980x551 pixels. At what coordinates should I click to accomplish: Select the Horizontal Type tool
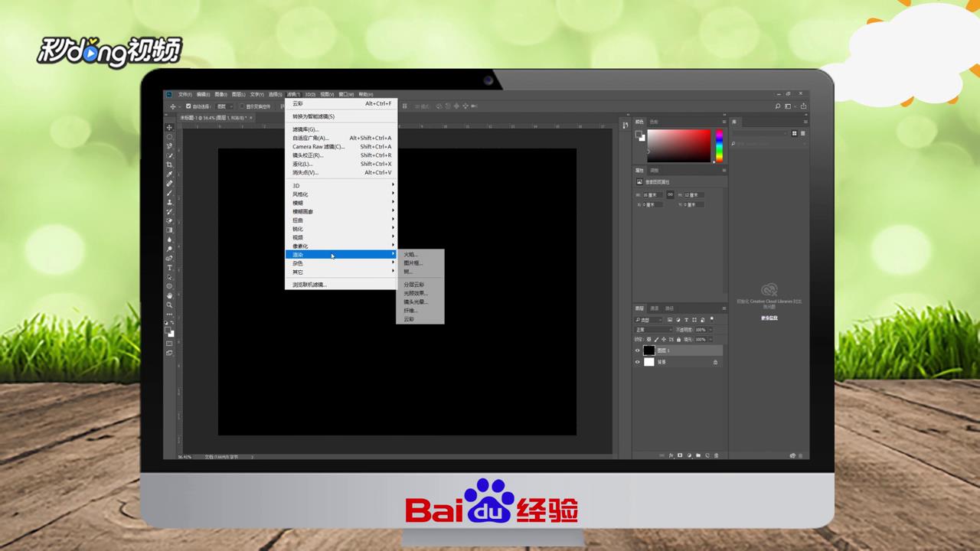(169, 268)
